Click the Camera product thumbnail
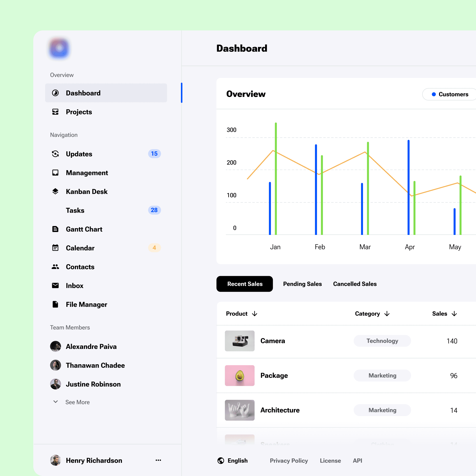Screen dimensions: 476x476 240,341
